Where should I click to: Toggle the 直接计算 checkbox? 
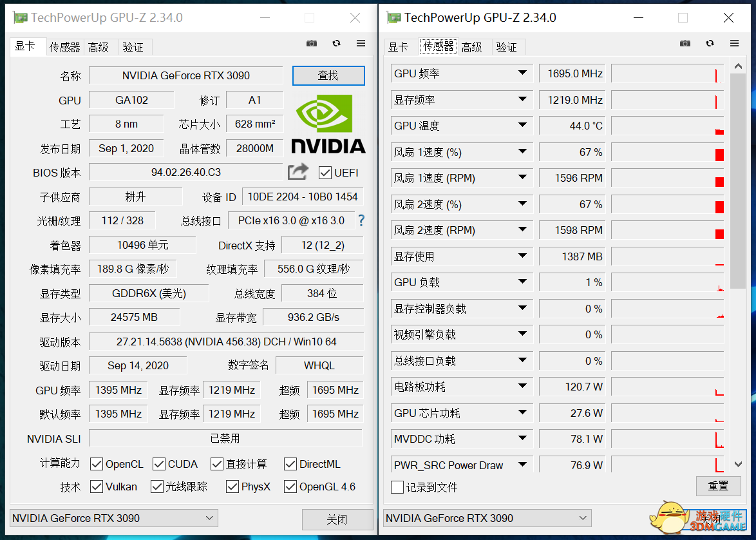pyautogui.click(x=217, y=464)
